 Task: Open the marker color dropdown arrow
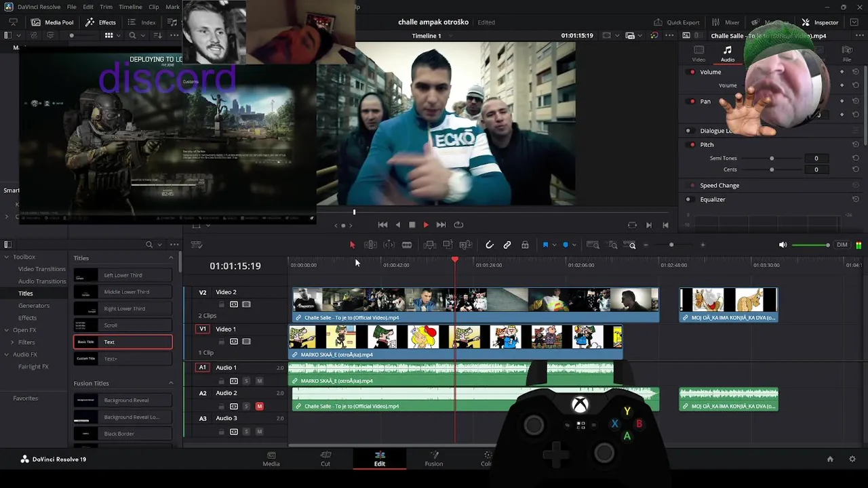pos(574,245)
